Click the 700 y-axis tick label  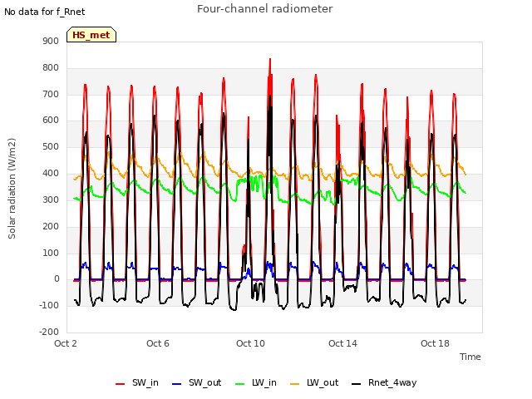[51, 94]
